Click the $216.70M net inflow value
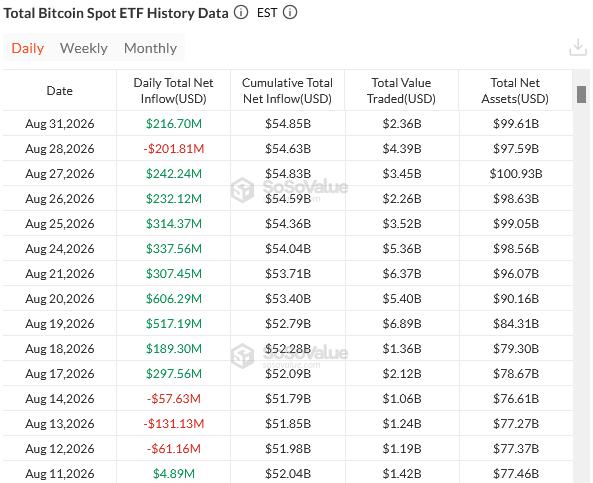Screen dimensions: 593x483 [174, 124]
